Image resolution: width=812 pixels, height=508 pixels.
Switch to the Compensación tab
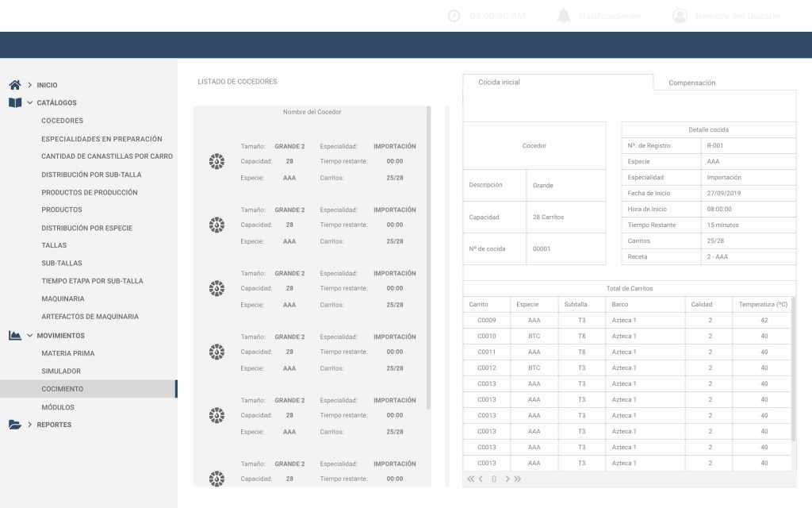click(691, 83)
